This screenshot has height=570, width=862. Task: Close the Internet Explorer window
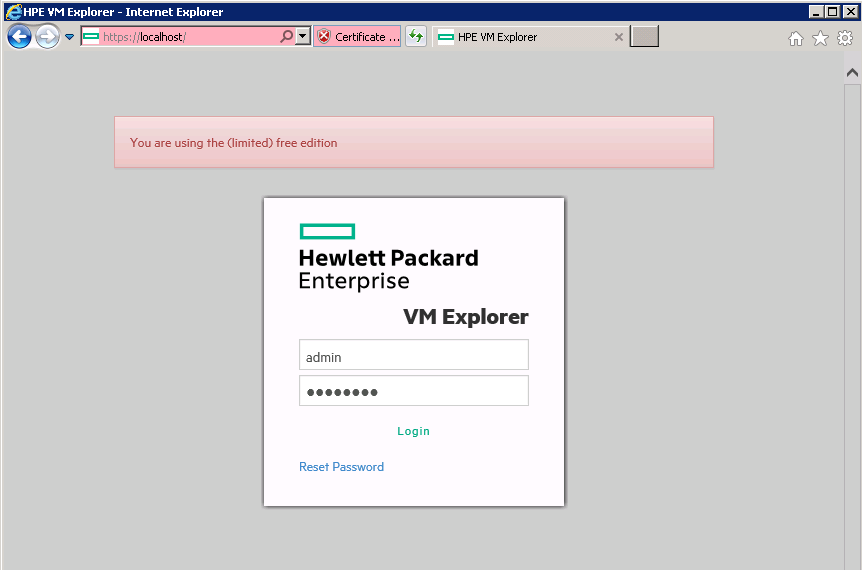(x=850, y=11)
